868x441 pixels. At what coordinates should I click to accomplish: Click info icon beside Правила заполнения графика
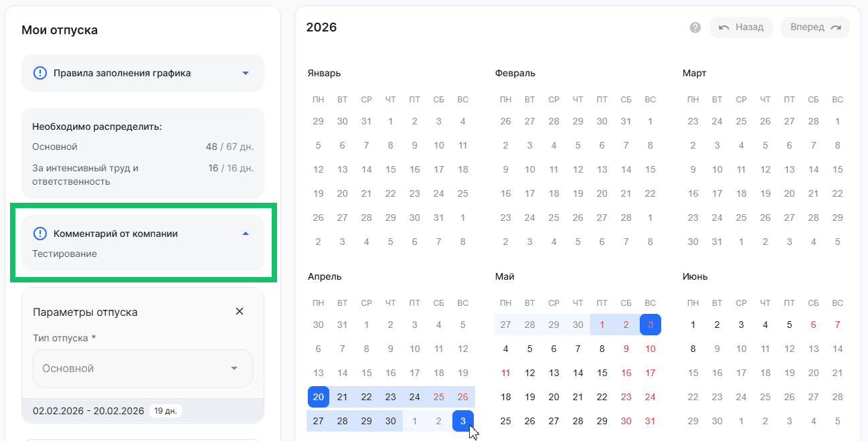40,73
